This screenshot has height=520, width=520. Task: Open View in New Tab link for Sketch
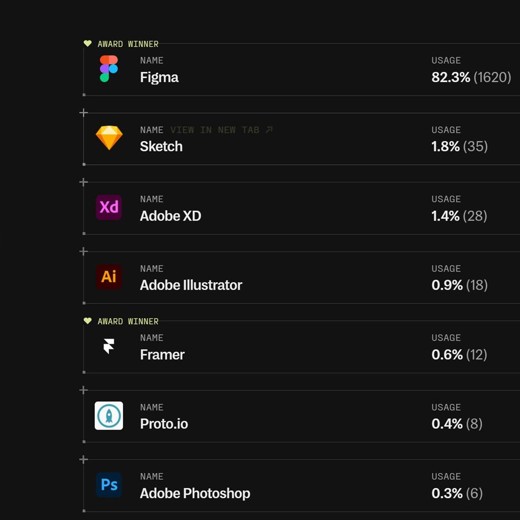point(221,130)
